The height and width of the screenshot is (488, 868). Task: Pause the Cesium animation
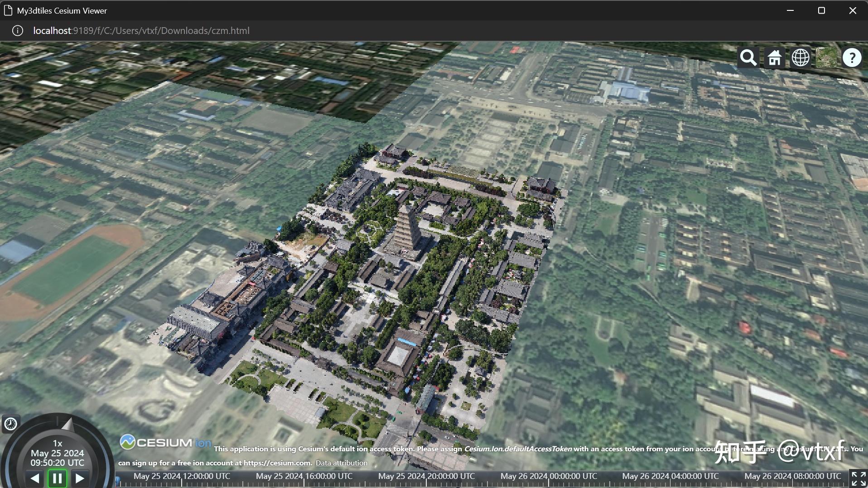[x=58, y=478]
